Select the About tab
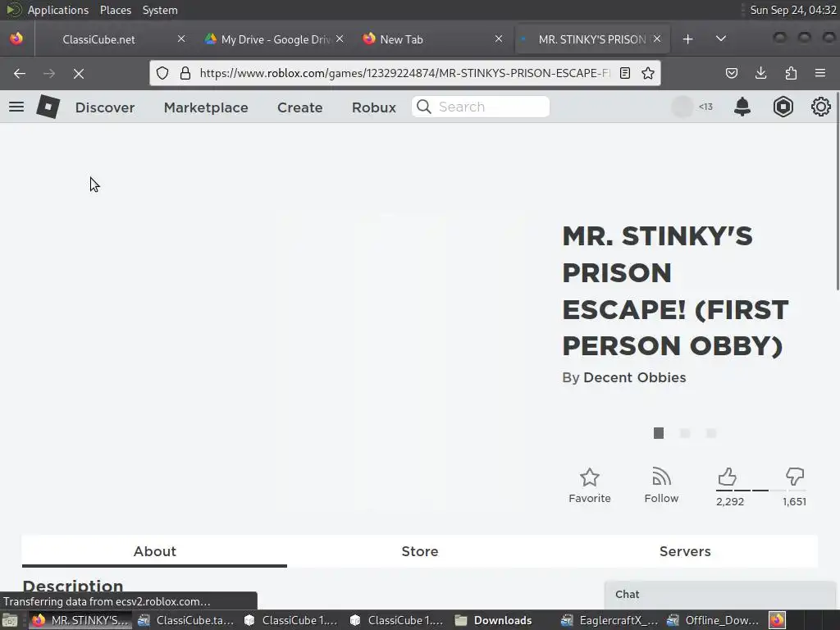840x630 pixels. [x=154, y=551]
